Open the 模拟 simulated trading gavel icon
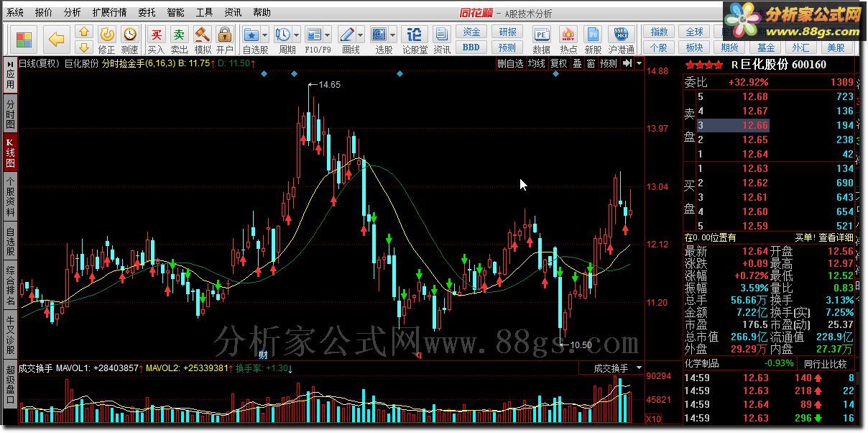868x433 pixels. (203, 40)
